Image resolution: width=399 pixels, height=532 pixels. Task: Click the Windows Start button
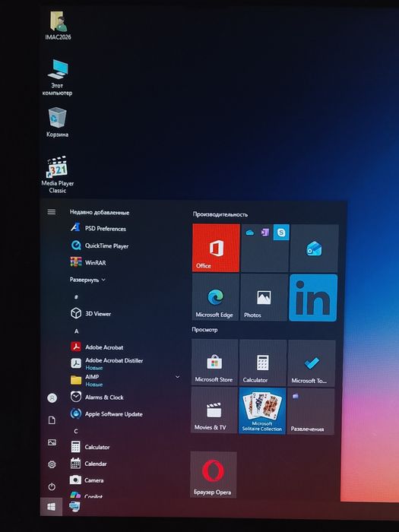click(51, 507)
